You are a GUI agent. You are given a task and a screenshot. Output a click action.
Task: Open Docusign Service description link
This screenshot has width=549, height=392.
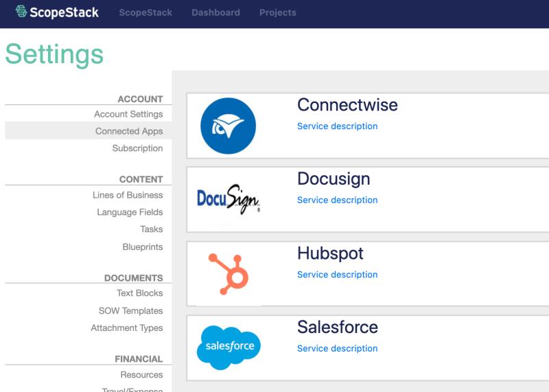(x=337, y=200)
